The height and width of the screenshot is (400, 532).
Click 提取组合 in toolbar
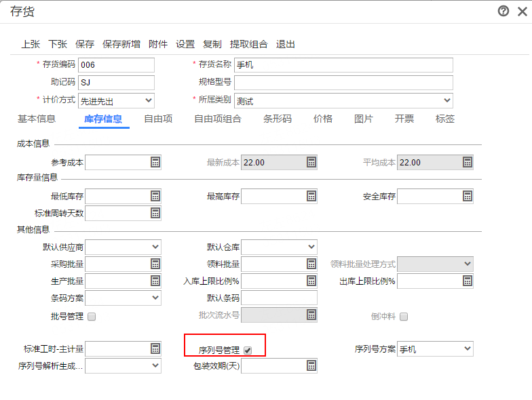[x=248, y=44]
